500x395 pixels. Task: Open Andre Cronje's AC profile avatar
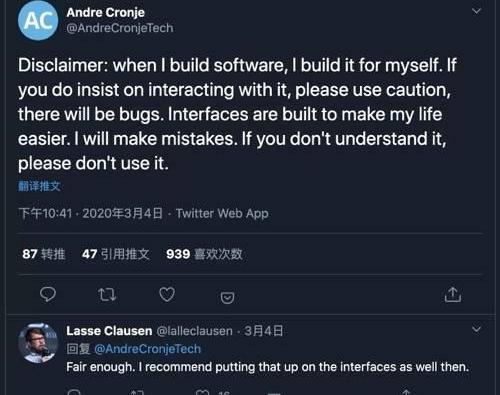click(38, 21)
